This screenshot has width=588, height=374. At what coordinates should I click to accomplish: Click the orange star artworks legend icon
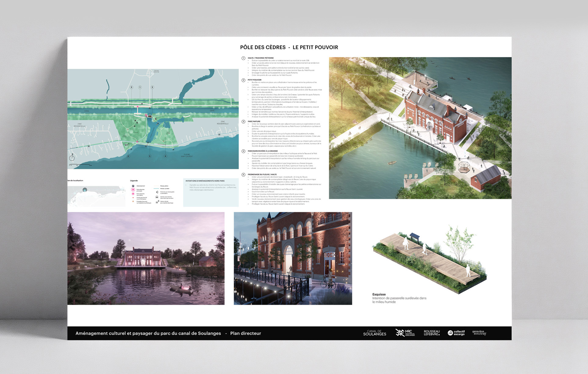click(x=133, y=201)
